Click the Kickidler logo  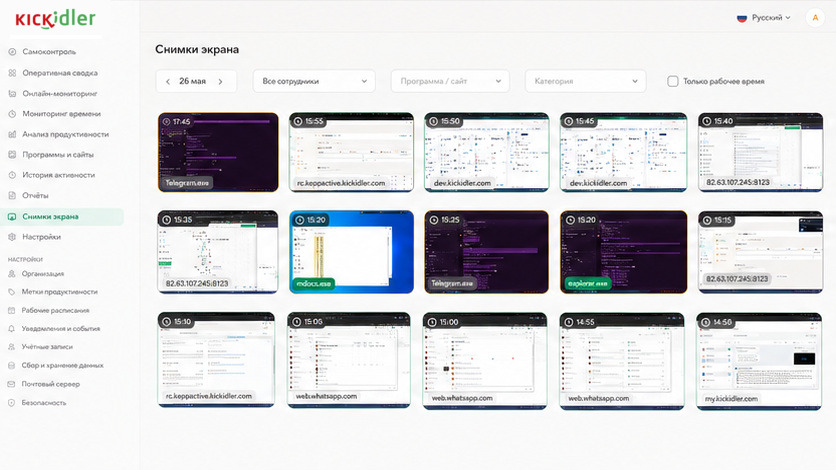click(x=55, y=19)
